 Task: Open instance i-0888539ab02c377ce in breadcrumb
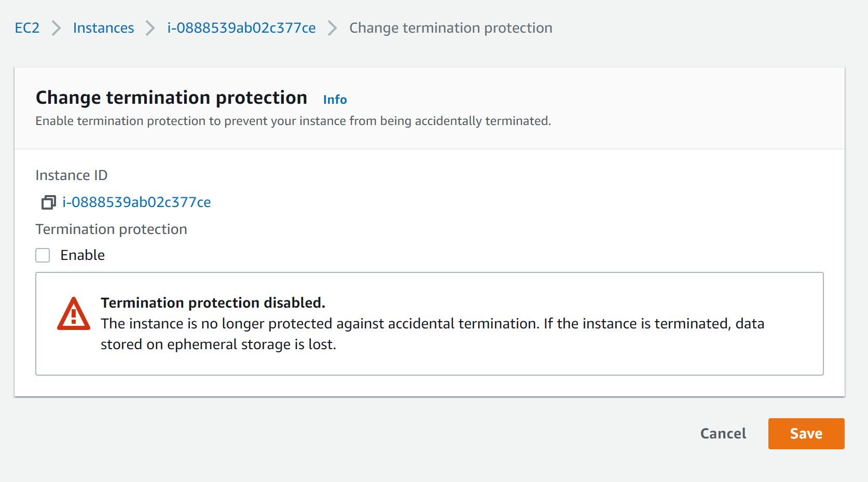point(241,28)
